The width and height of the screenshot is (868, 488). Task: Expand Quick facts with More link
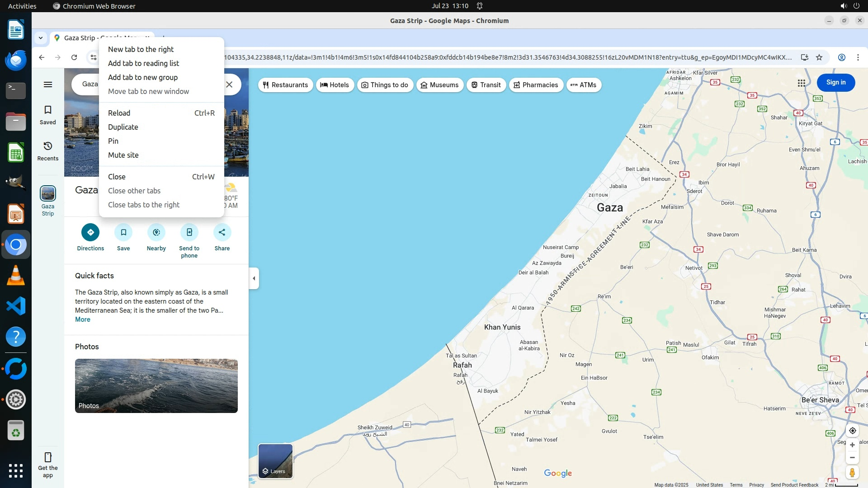82,319
